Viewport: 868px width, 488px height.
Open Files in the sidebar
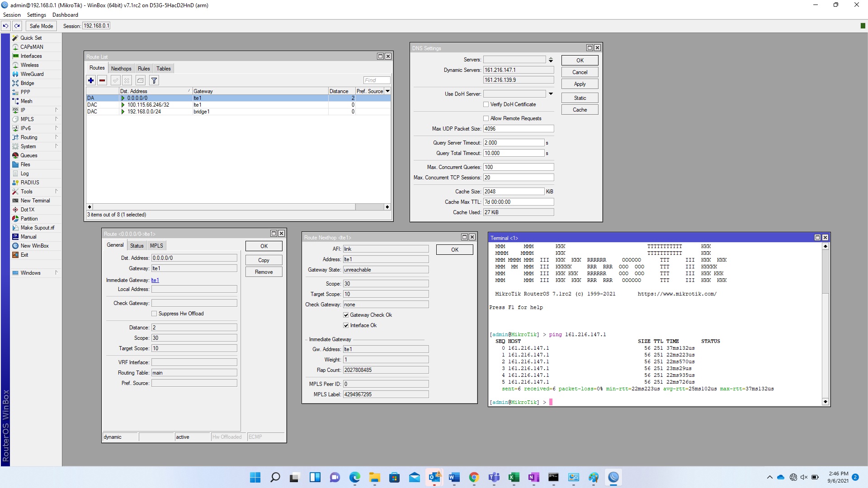click(x=25, y=164)
